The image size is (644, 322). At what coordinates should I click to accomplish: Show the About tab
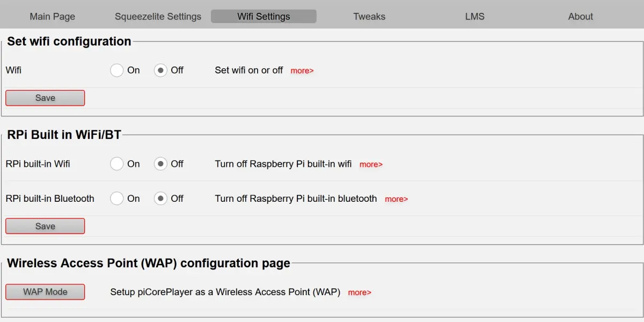tap(581, 17)
